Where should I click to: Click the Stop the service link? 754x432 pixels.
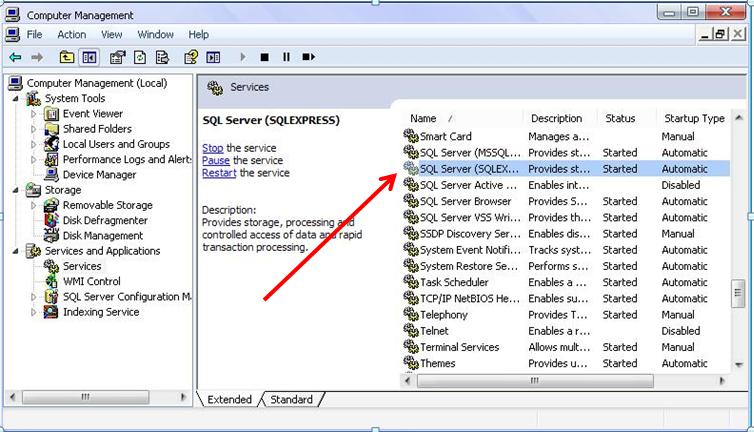click(212, 148)
